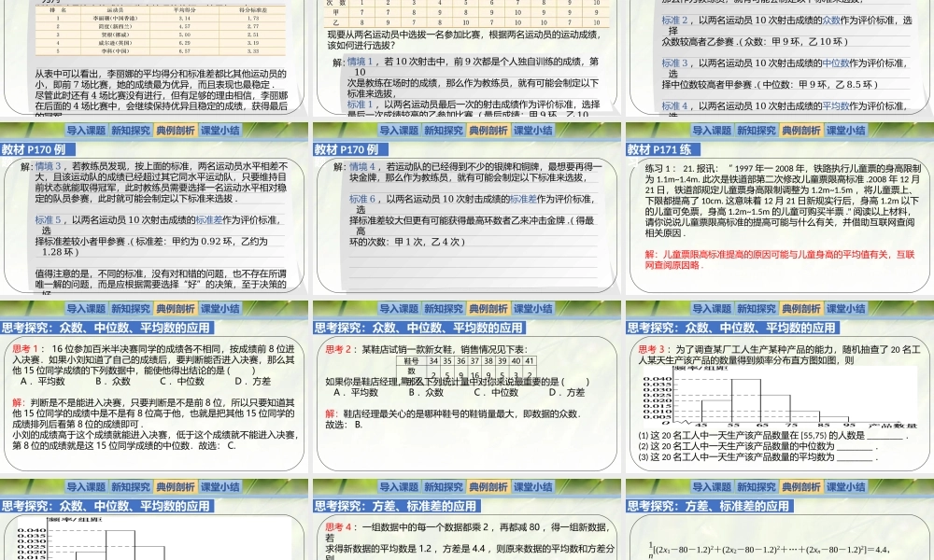Viewport: 934px width, 560px height.
Task: Click 课堂小结 on the 教材P171 练 slide
Action: click(845, 130)
